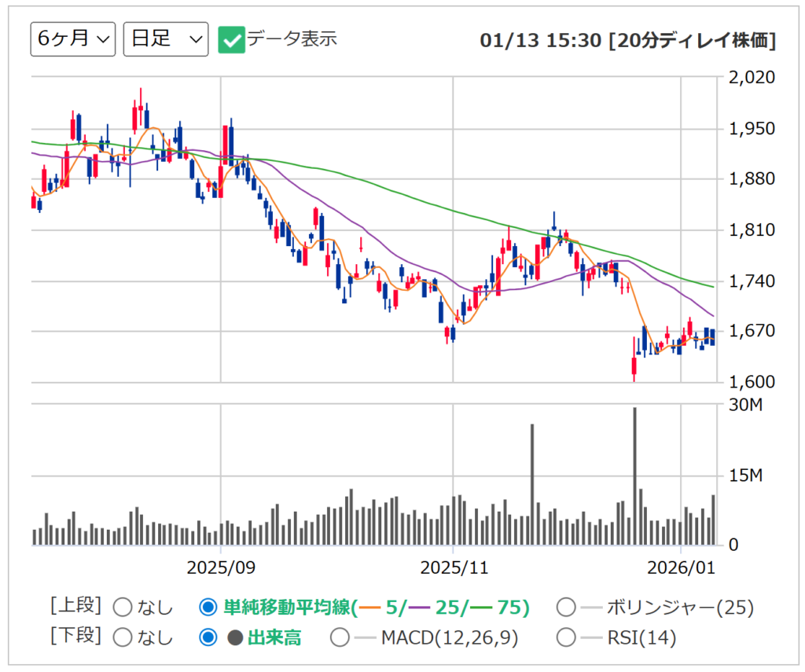Click the purple 25-day line legend marker

point(419,608)
